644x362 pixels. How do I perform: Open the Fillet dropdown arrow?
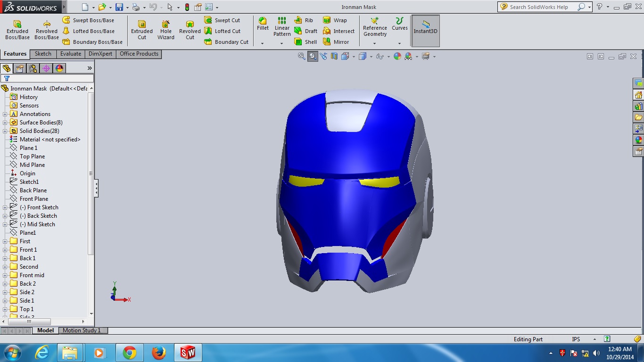click(262, 43)
